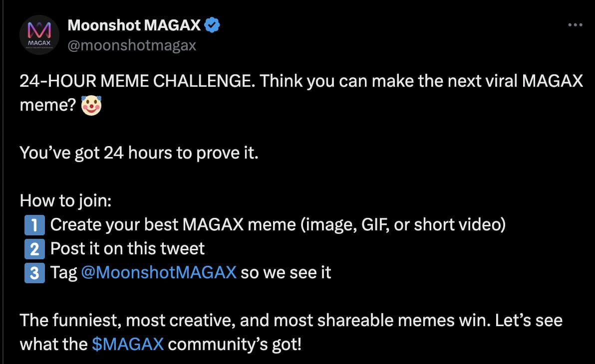This screenshot has width=595, height=364.
Task: Click the 'How to join:' line
Action: pos(66,200)
